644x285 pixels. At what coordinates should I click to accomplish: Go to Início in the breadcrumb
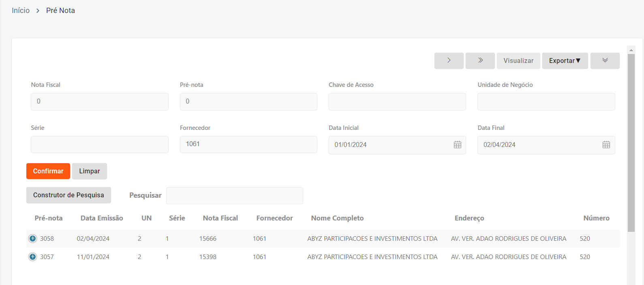[x=21, y=11]
